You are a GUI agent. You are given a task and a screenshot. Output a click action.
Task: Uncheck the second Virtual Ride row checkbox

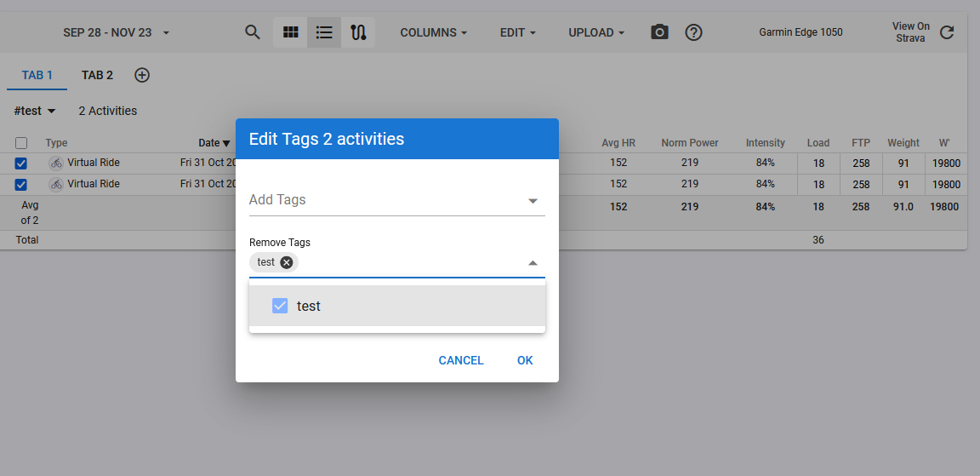point(21,185)
